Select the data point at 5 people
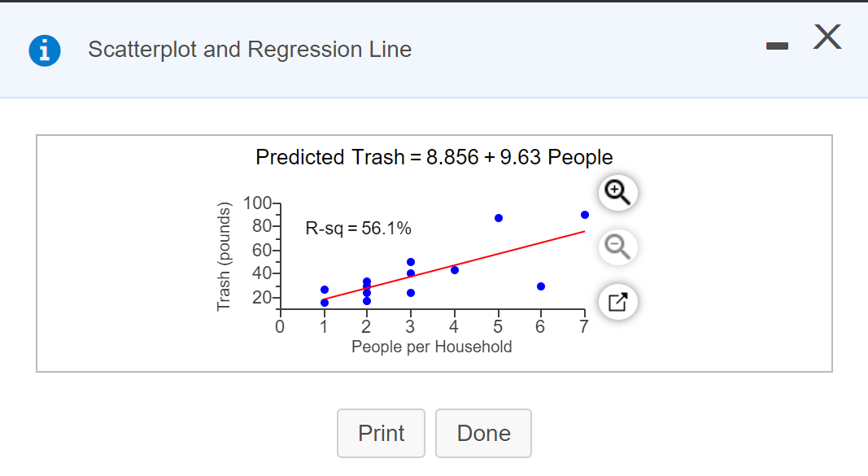The height and width of the screenshot is (476, 868). tap(498, 218)
